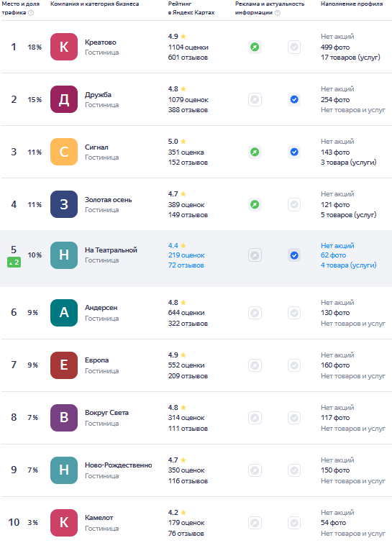Click the Андерсен letter A avatar
Screen dimensions: 392x543
coord(64,313)
